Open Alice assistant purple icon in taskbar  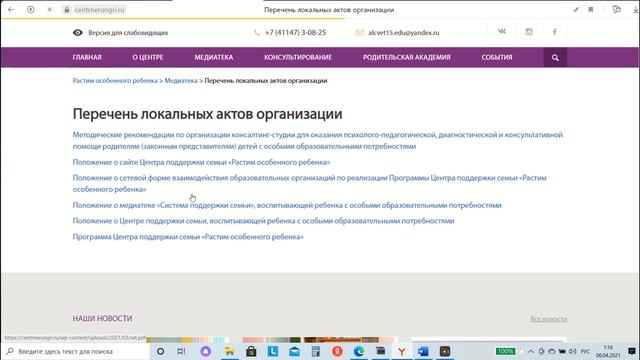[205, 351]
